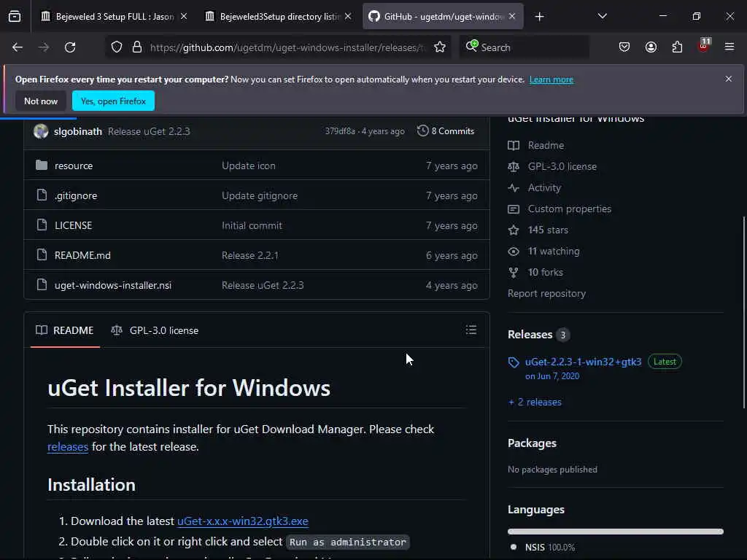Go back to the previous page
The width and height of the screenshot is (747, 560).
pyautogui.click(x=18, y=47)
